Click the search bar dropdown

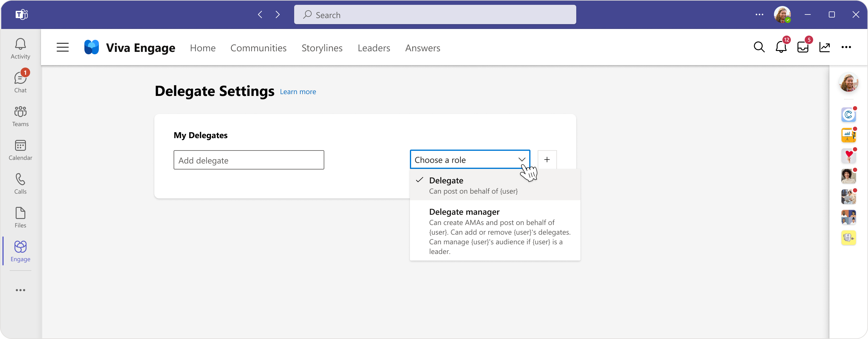(x=435, y=14)
